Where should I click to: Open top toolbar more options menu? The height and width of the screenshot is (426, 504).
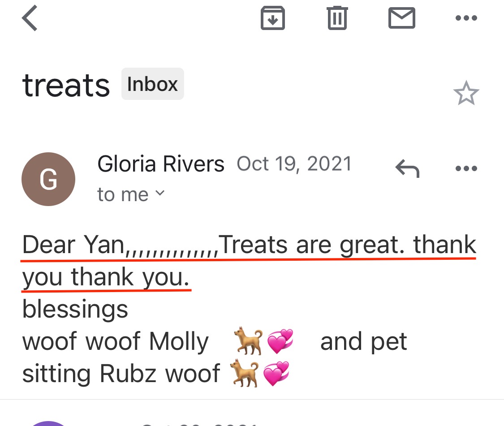[466, 18]
